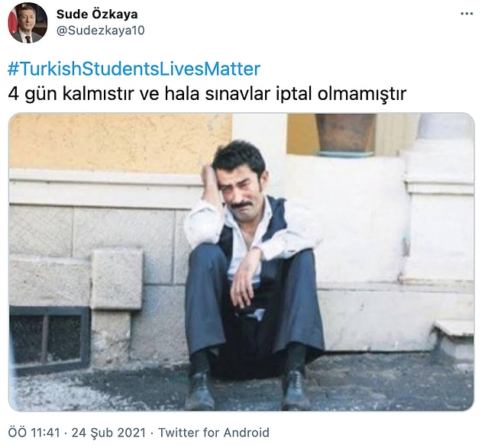Screen dimensions: 485x448
Task: Click the stone block beside the man
Action: click(117, 279)
